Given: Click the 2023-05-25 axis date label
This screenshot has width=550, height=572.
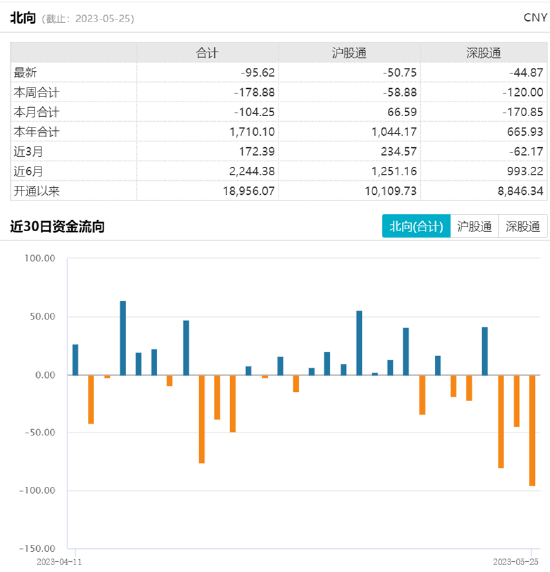Looking at the screenshot, I should pos(516,562).
